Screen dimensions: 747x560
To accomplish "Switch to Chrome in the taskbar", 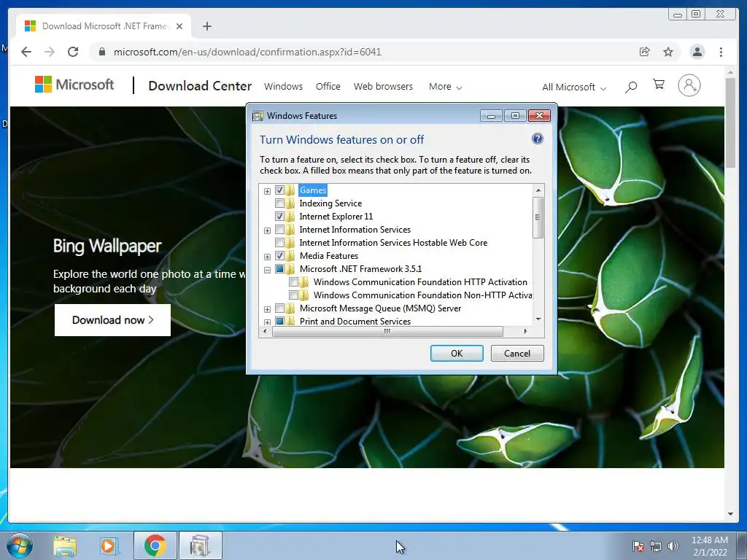I will 155,545.
